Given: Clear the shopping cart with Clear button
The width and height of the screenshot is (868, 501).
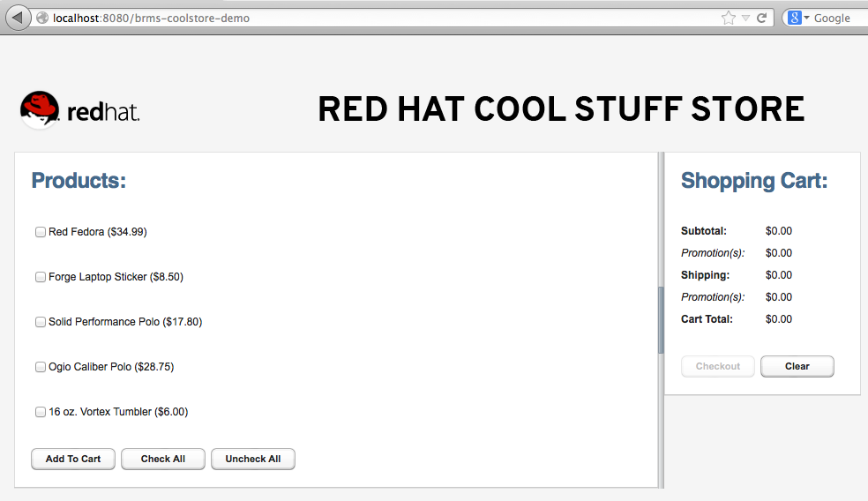Looking at the screenshot, I should [797, 366].
